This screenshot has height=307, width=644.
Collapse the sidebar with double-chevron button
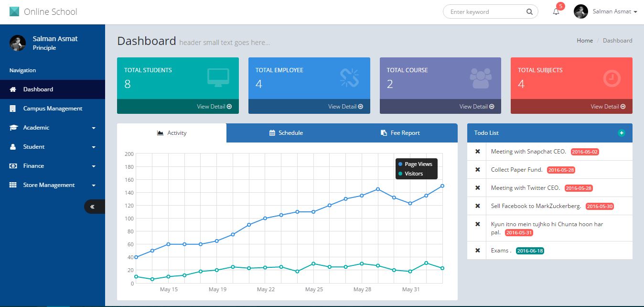coord(93,207)
